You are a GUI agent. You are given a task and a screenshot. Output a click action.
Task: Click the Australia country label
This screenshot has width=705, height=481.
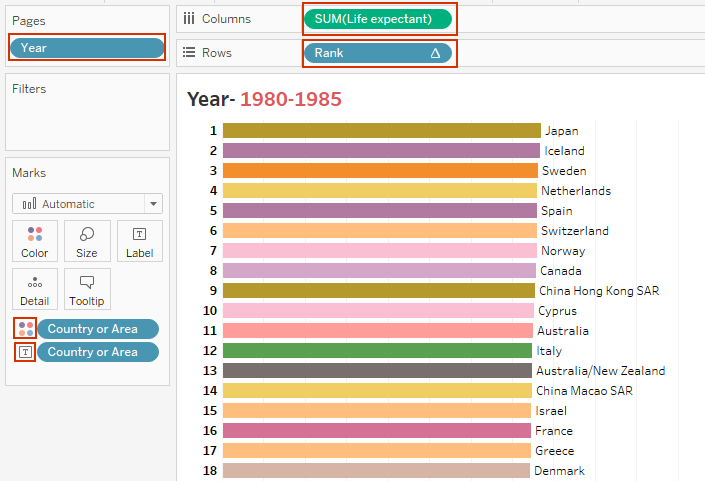(x=563, y=331)
